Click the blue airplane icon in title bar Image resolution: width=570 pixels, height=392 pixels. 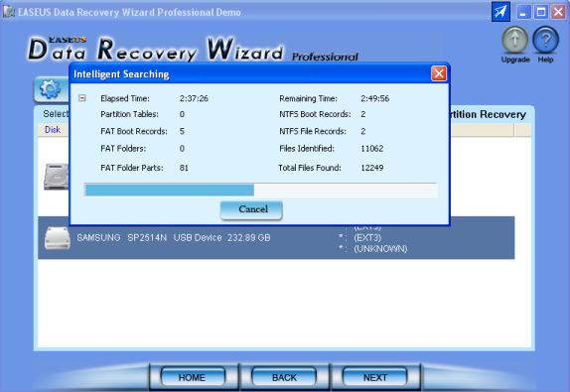500,12
